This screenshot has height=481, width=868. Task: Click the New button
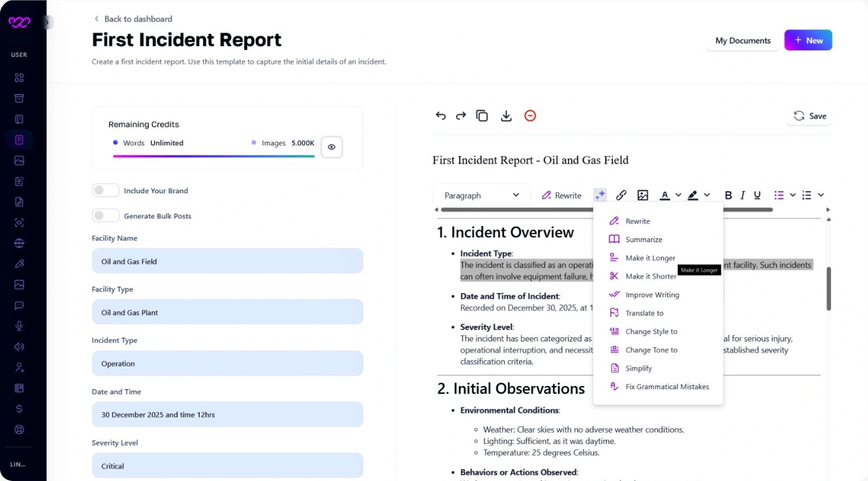(808, 40)
